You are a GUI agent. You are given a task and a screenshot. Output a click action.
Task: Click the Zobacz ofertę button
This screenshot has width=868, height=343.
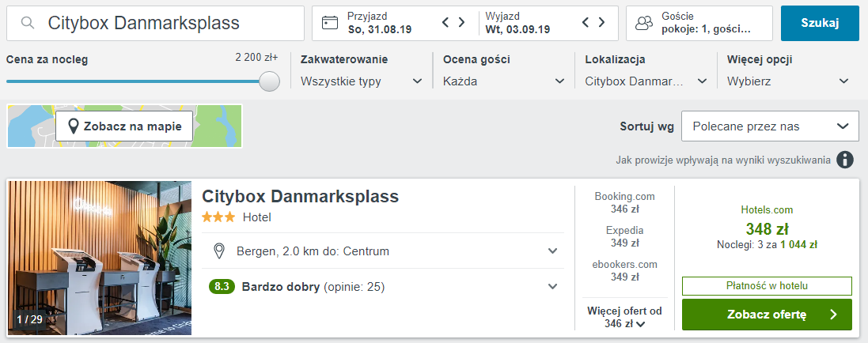tap(766, 315)
